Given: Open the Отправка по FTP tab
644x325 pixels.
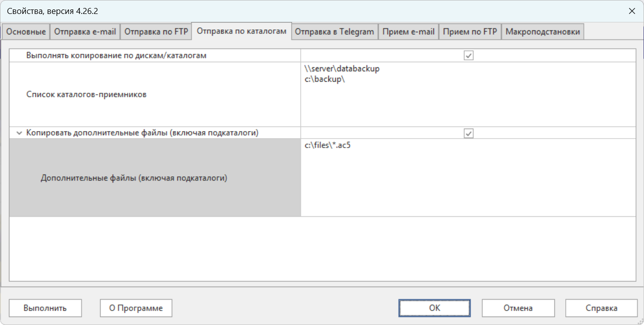Looking at the screenshot, I should [x=156, y=32].
